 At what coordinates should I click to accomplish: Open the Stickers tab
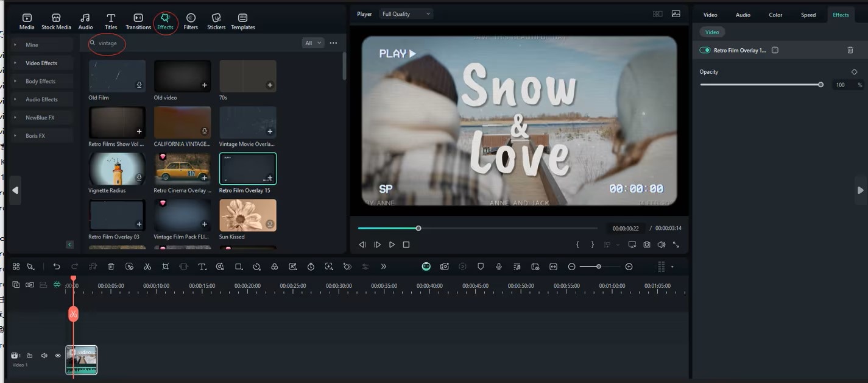pyautogui.click(x=216, y=21)
